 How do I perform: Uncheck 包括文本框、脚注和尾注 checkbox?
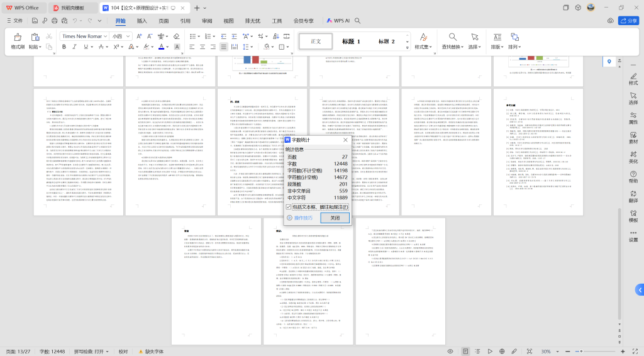(x=289, y=206)
